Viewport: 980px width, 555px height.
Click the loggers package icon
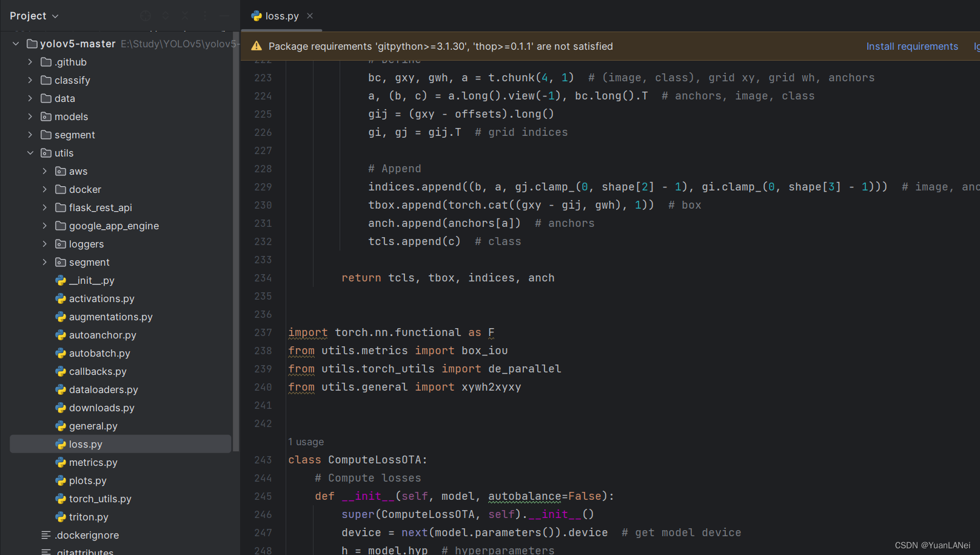click(x=61, y=244)
